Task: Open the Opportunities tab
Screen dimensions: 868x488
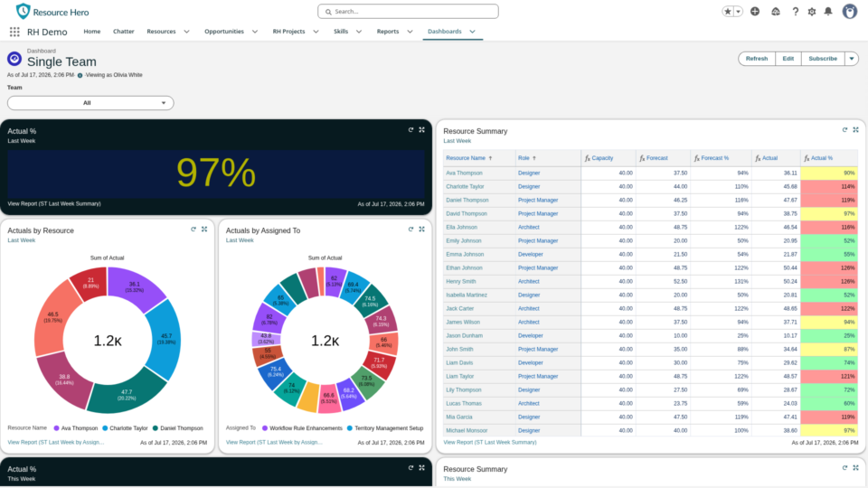Action: coord(224,32)
